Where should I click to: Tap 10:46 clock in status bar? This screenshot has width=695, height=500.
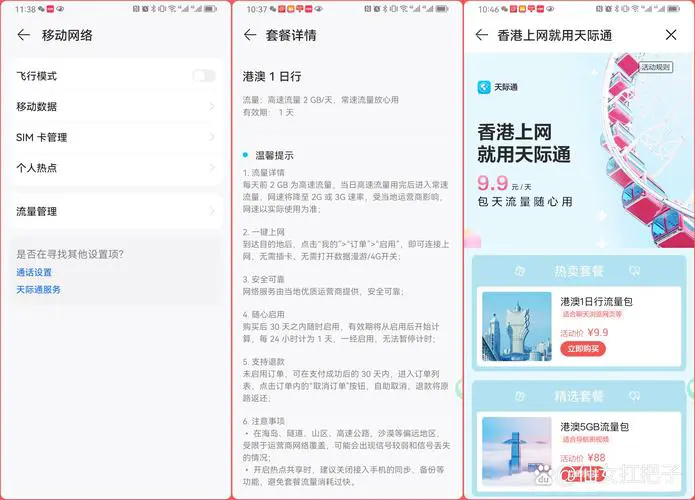tap(488, 9)
